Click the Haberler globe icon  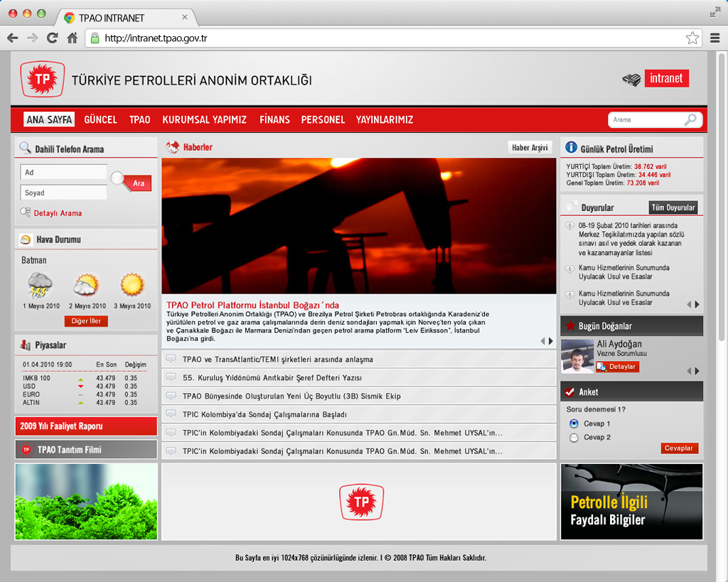click(x=173, y=147)
